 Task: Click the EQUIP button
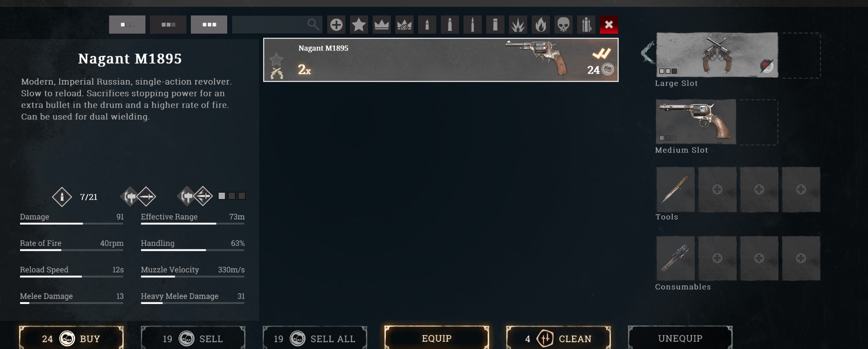click(x=437, y=338)
